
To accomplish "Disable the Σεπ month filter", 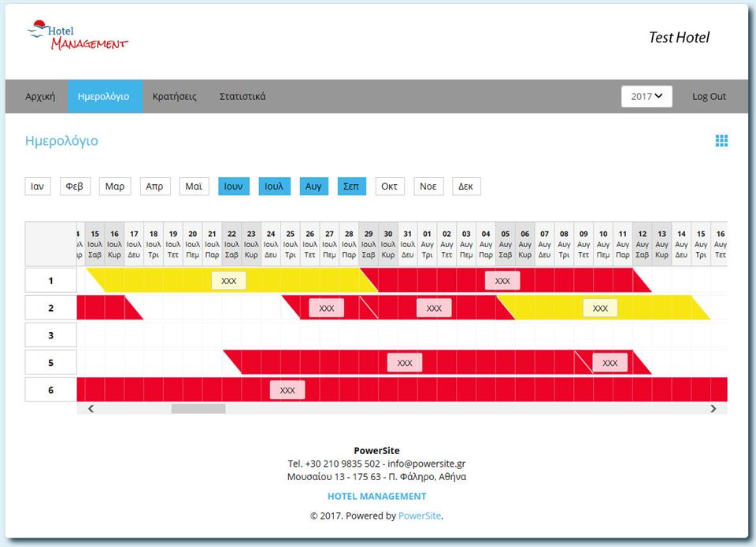I will [x=351, y=187].
